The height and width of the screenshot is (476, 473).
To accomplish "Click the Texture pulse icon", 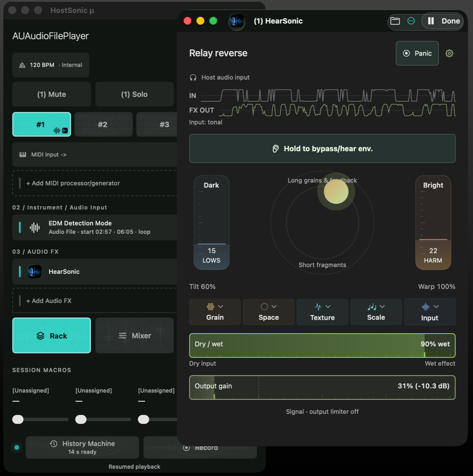I will point(318,307).
